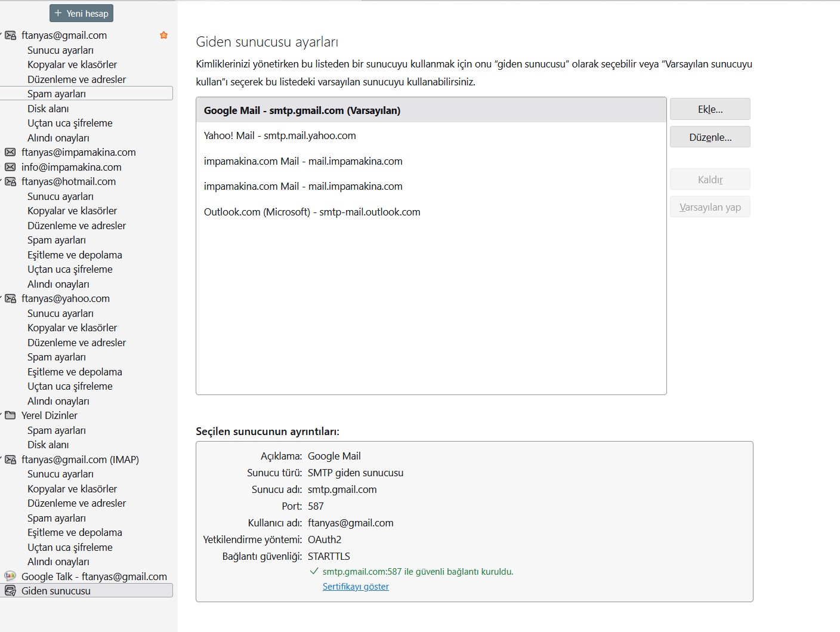Click the Google Talk chat bubble icon
The image size is (840, 632).
point(10,576)
